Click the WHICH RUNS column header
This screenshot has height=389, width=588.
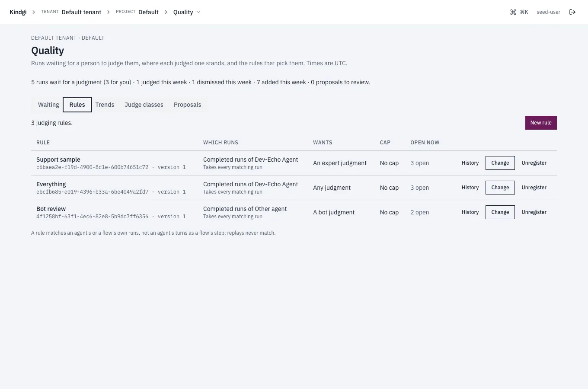220,143
